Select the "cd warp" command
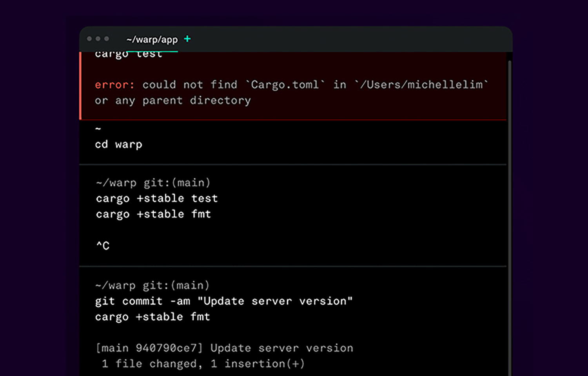The width and height of the screenshot is (588, 376). 118,145
